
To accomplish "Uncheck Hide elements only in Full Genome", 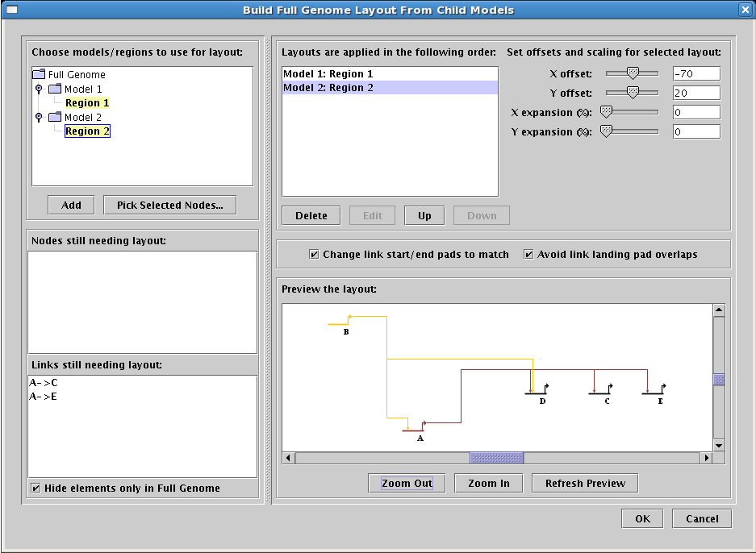I will [36, 488].
